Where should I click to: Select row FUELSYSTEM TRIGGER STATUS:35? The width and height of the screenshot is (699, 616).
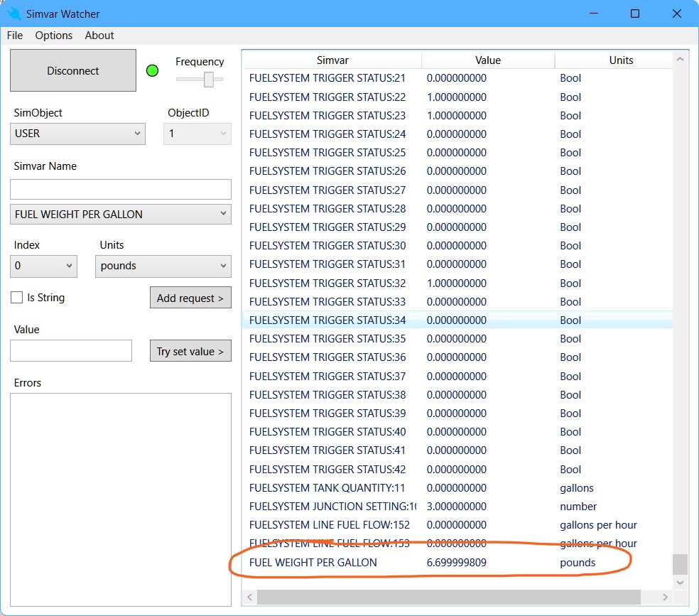pos(457,339)
